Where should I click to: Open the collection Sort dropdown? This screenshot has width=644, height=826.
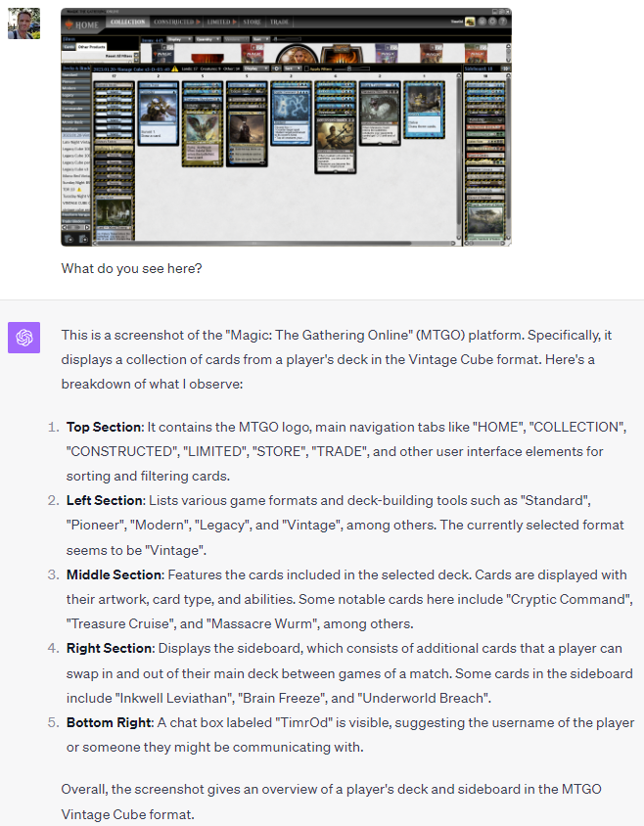pyautogui.click(x=260, y=39)
